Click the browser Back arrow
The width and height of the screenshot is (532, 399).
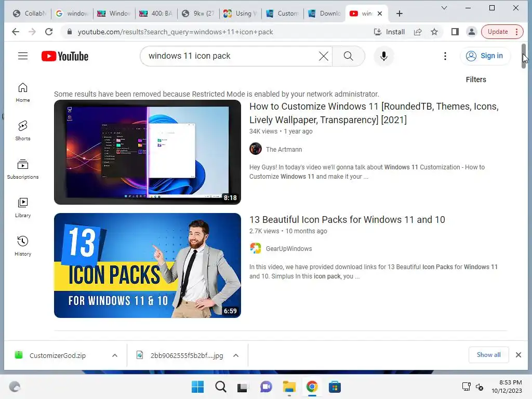[x=16, y=32]
